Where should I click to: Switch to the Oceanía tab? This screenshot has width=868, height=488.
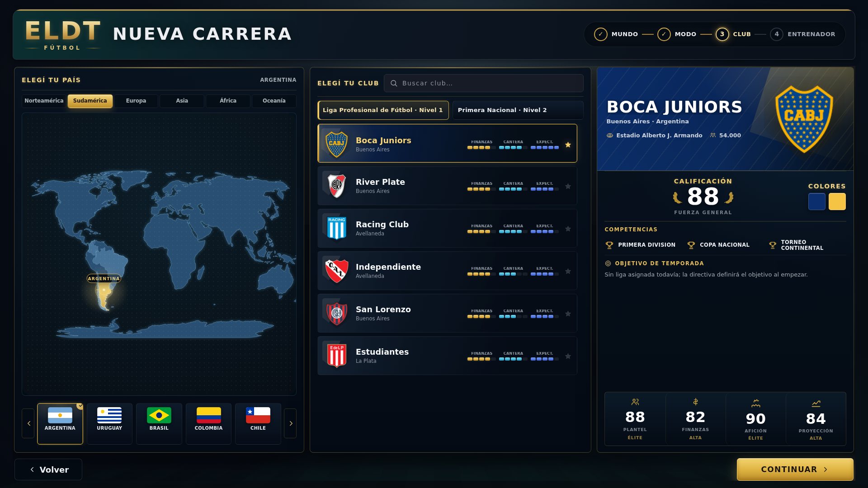point(274,101)
